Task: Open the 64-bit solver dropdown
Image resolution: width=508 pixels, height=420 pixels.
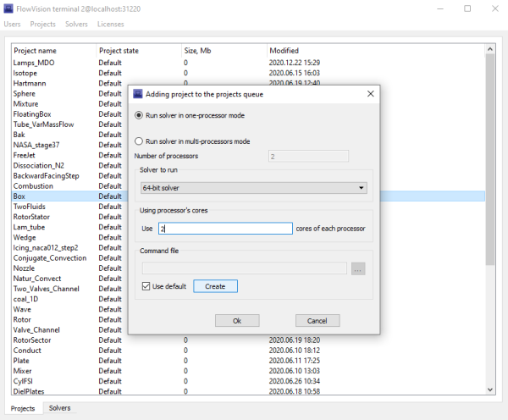Action: point(254,188)
